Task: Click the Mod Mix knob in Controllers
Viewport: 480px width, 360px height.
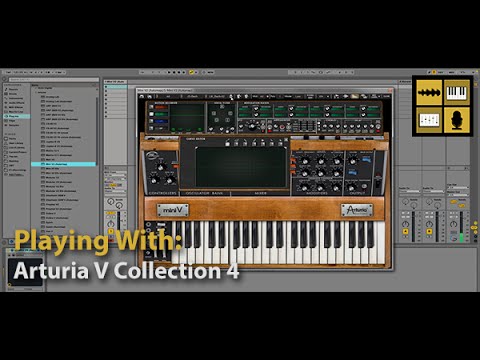Action: click(x=170, y=180)
